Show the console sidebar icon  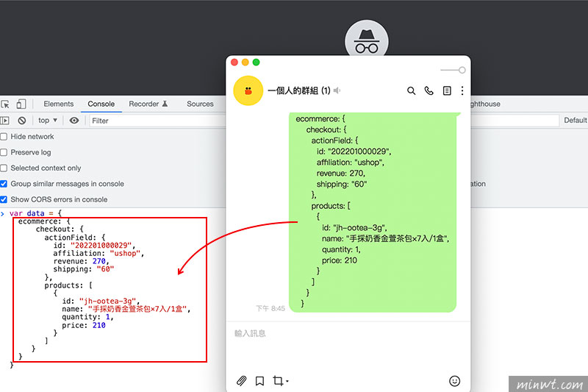tap(4, 121)
